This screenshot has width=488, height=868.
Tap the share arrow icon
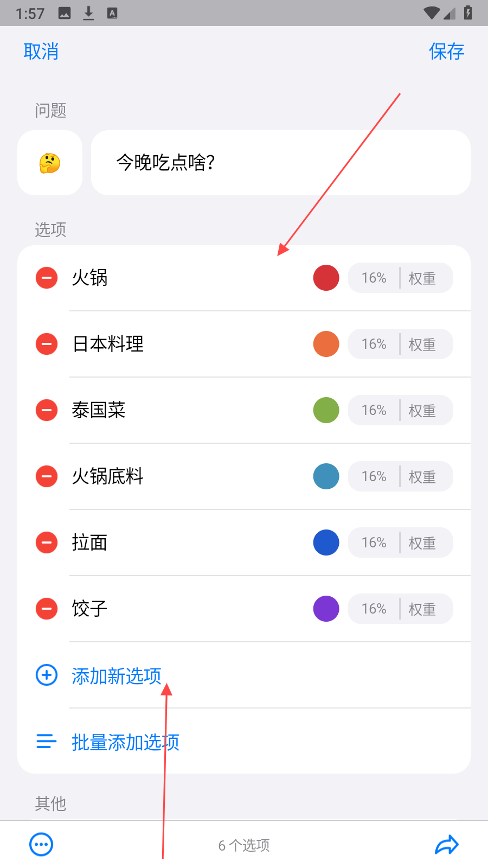point(447,845)
